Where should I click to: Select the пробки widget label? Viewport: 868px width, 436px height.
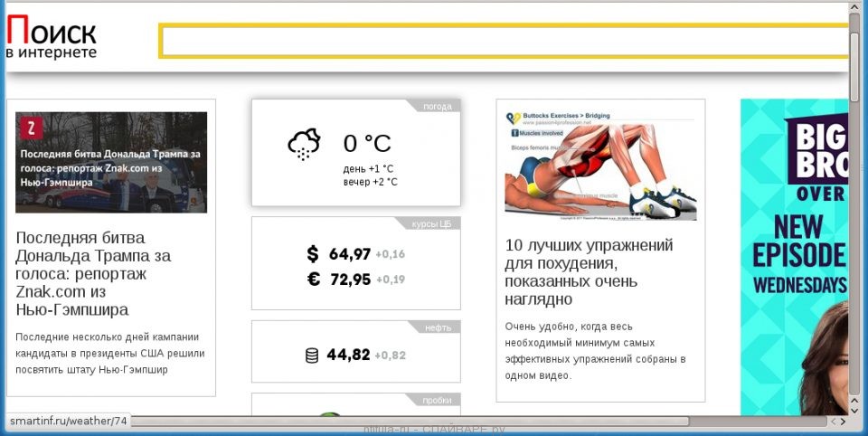pos(436,400)
